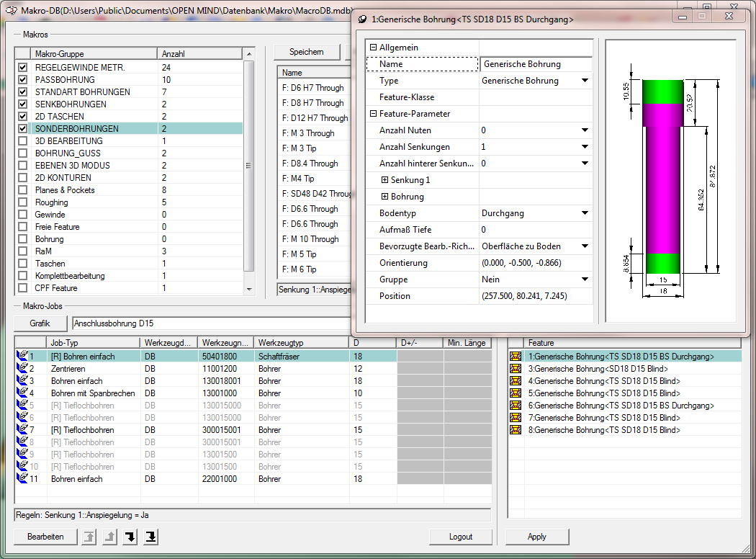Click the move-to-bottom arrow icon
Viewport: 756px width, 559px height.
coord(150,537)
